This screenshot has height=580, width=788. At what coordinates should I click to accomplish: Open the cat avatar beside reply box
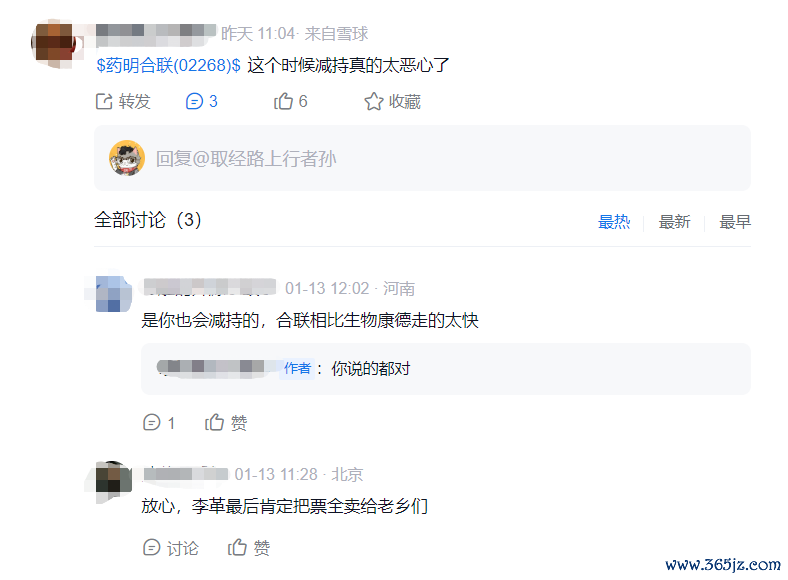click(x=127, y=158)
